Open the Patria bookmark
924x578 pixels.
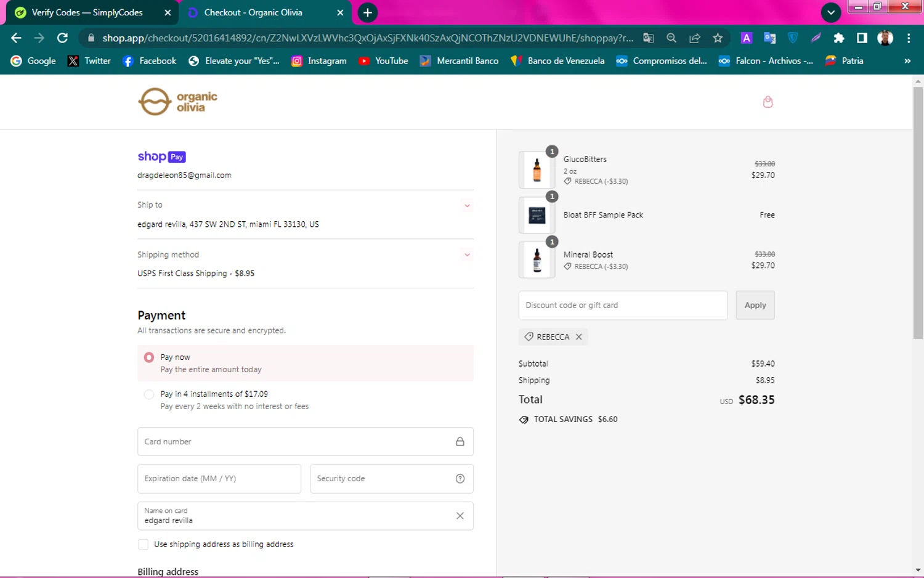[844, 61]
